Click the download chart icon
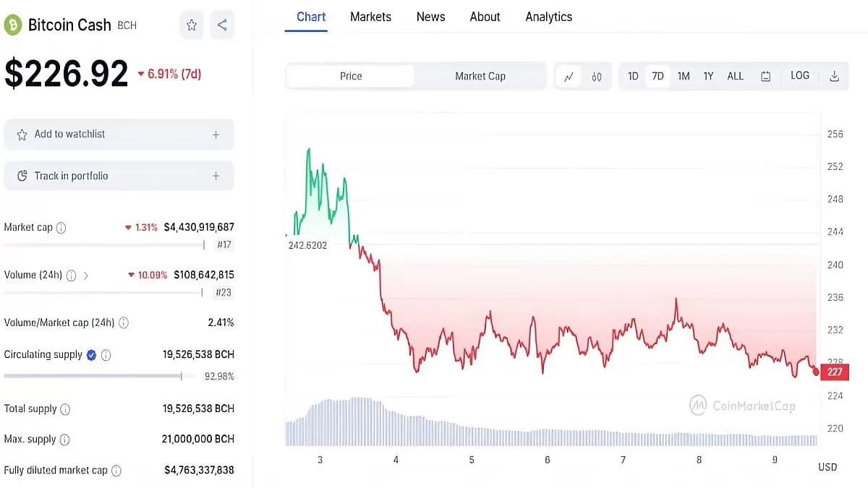 [x=835, y=76]
